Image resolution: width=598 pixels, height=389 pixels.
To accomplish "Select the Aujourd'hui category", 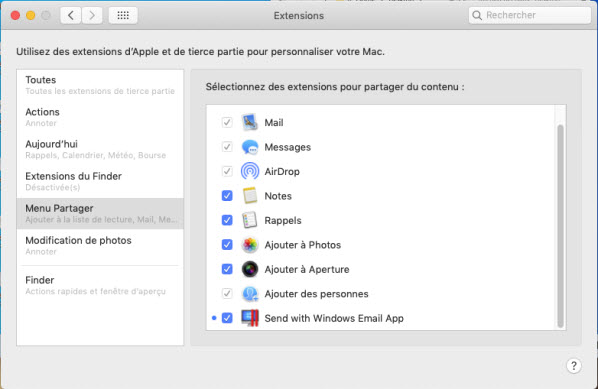I will tap(100, 149).
